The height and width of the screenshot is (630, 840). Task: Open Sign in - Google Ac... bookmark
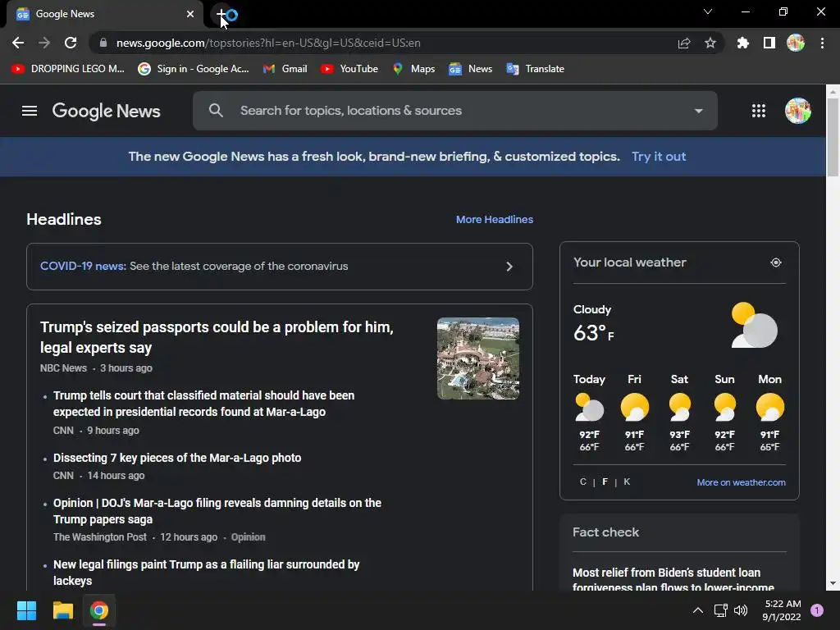(x=194, y=69)
